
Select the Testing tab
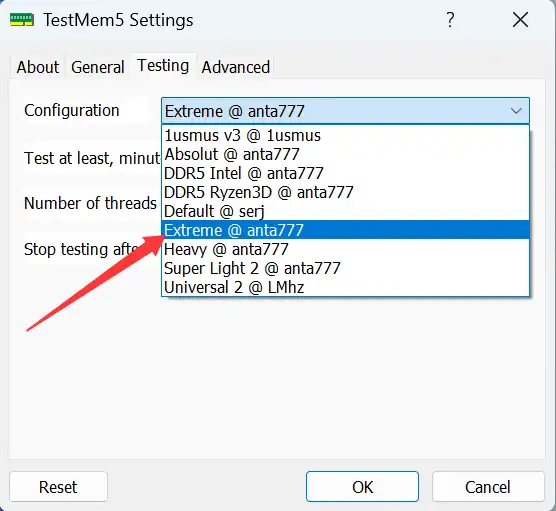(x=163, y=66)
